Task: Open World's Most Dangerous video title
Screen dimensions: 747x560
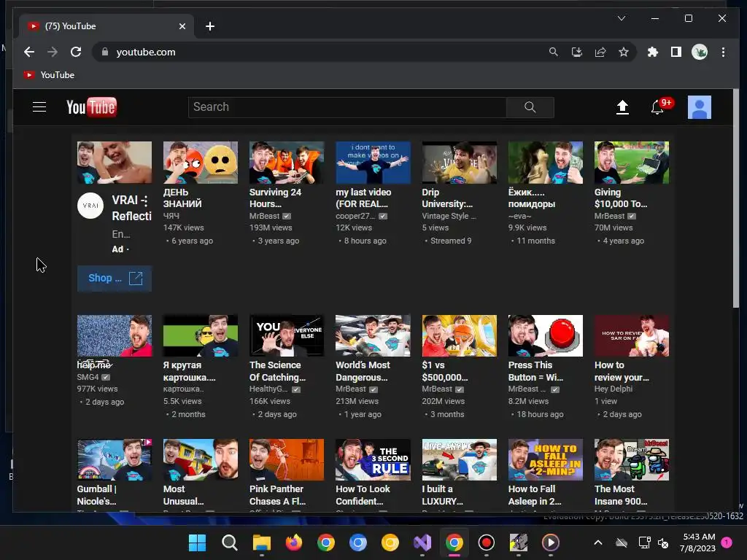Action: pyautogui.click(x=363, y=371)
